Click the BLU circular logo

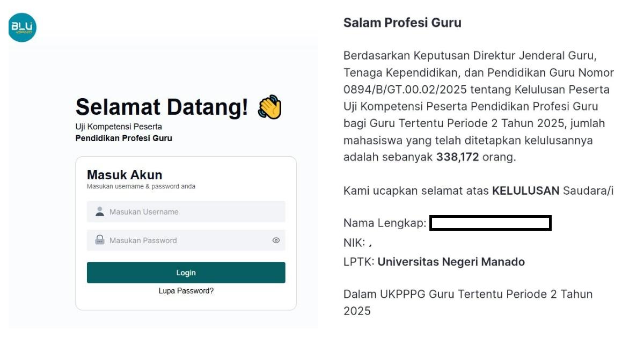(22, 26)
